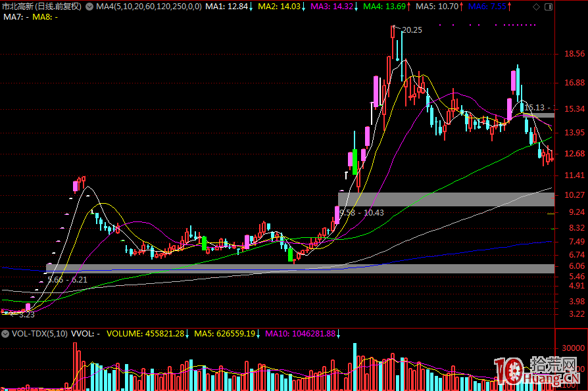This screenshot has height=391, width=588.
Task: Click the red close icon beside VOL-TDX
Action: (x=6, y=334)
